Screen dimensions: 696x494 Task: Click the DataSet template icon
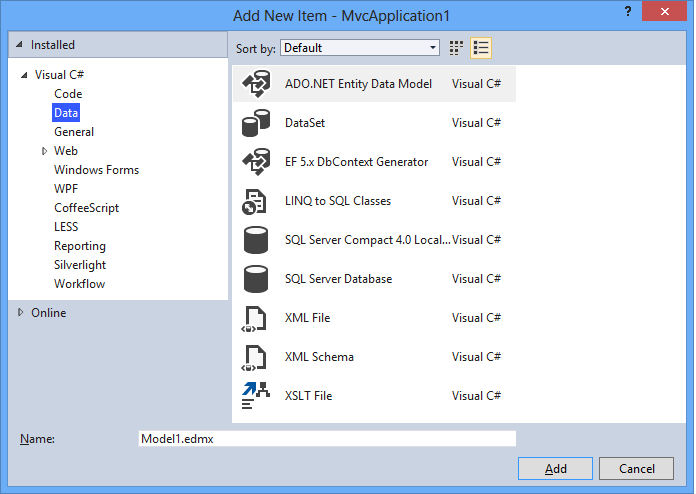pos(256,123)
